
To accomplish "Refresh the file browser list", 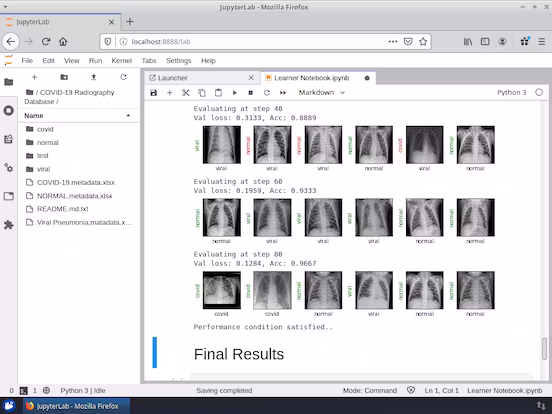I will pos(123,77).
